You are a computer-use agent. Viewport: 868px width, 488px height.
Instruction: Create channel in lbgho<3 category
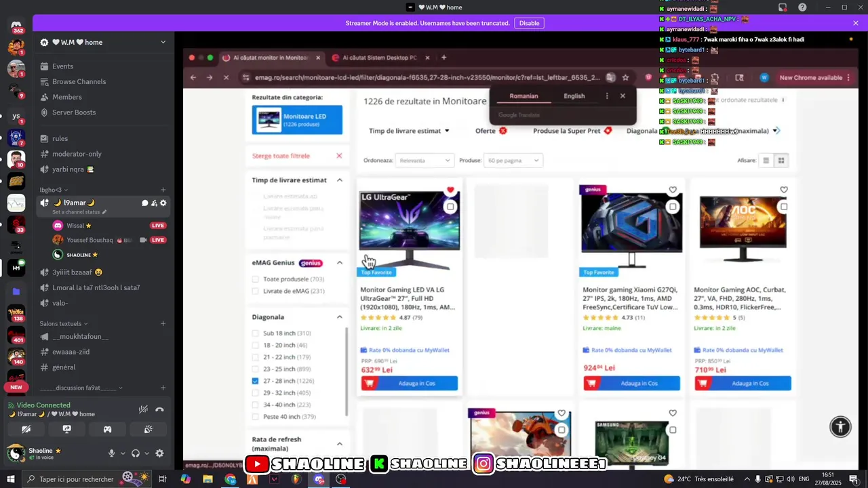163,190
